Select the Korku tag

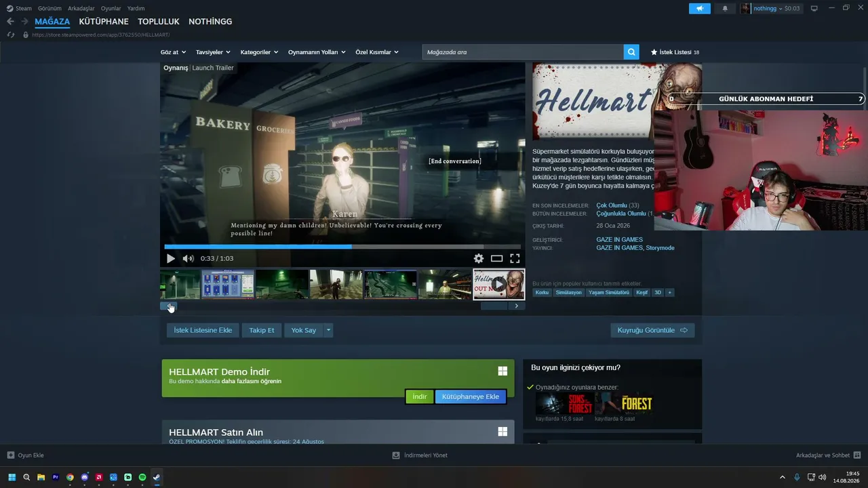(542, 293)
